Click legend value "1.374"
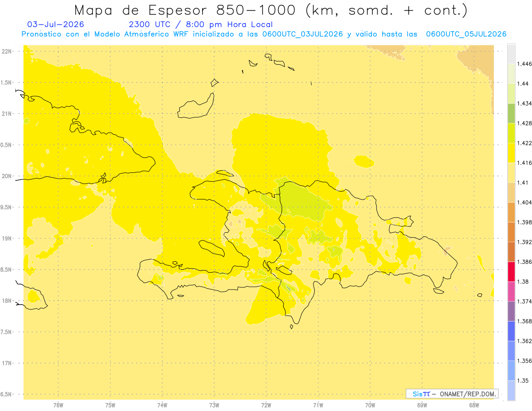 coord(525,301)
